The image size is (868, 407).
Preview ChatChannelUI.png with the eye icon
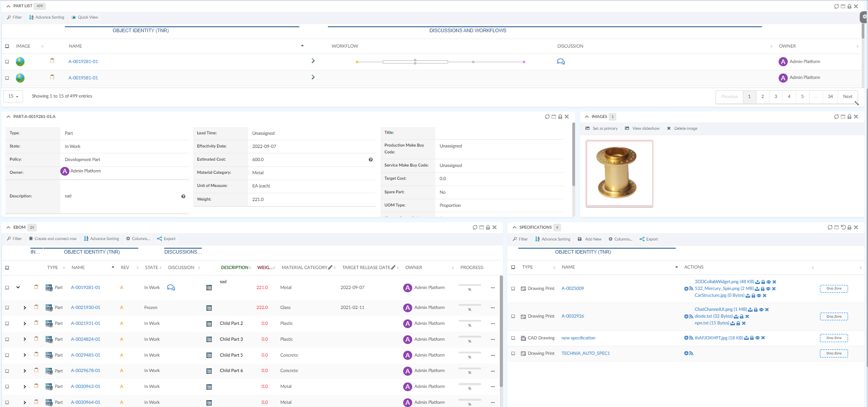tap(761, 309)
